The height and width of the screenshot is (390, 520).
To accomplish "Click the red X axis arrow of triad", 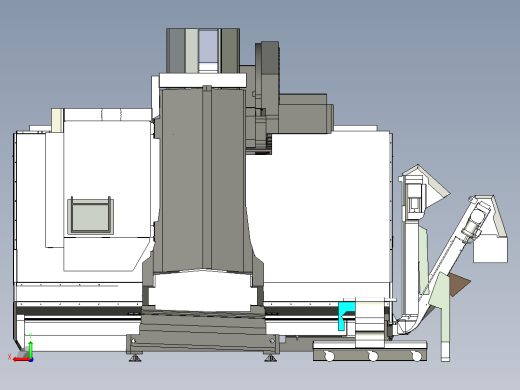I will click(21, 360).
